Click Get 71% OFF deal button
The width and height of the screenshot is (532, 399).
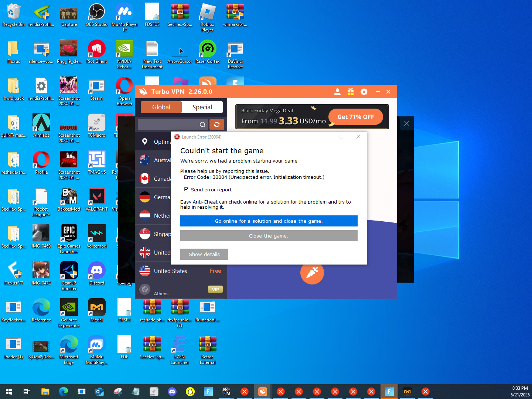point(355,117)
